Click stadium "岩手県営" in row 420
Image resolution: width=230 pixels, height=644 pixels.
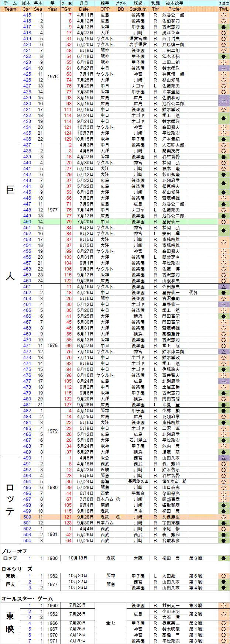tap(138, 45)
